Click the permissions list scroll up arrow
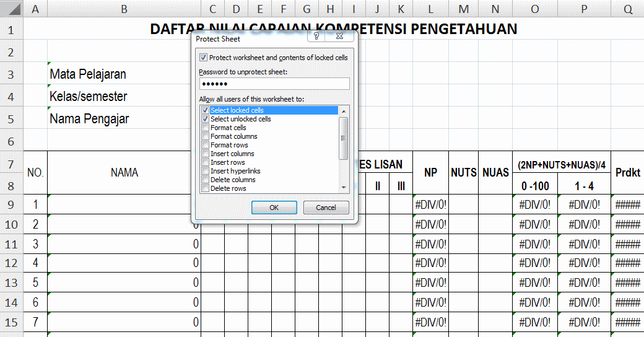The height and width of the screenshot is (337, 644). tap(344, 111)
